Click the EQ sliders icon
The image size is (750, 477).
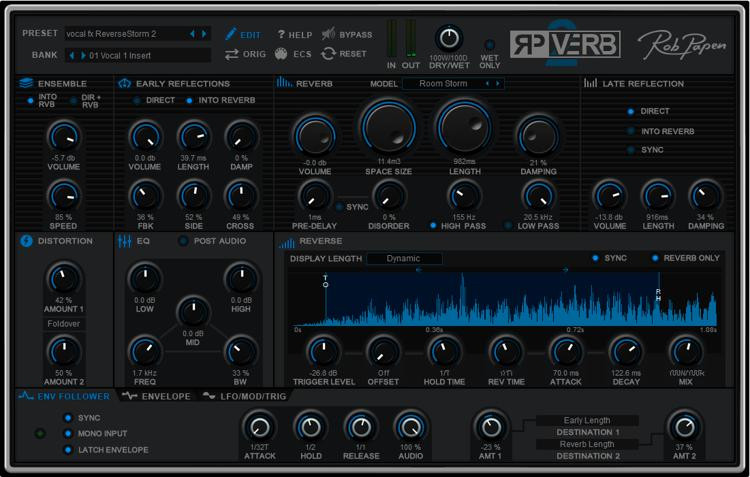tap(124, 241)
